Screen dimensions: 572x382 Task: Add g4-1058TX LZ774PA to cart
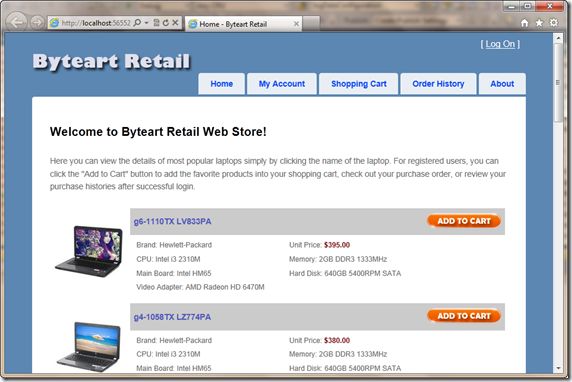(x=464, y=316)
